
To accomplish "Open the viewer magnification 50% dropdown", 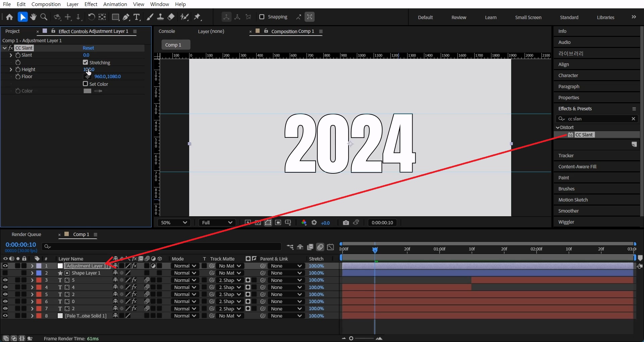I will pyautogui.click(x=174, y=223).
